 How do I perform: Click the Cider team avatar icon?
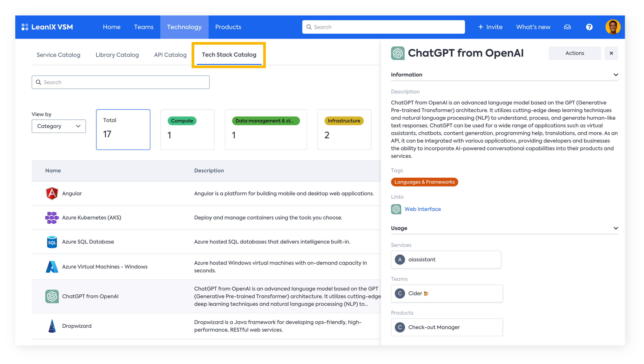pos(400,293)
